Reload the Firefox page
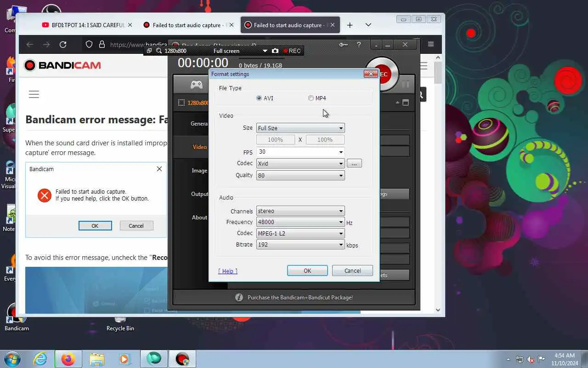588x368 pixels. click(x=63, y=45)
